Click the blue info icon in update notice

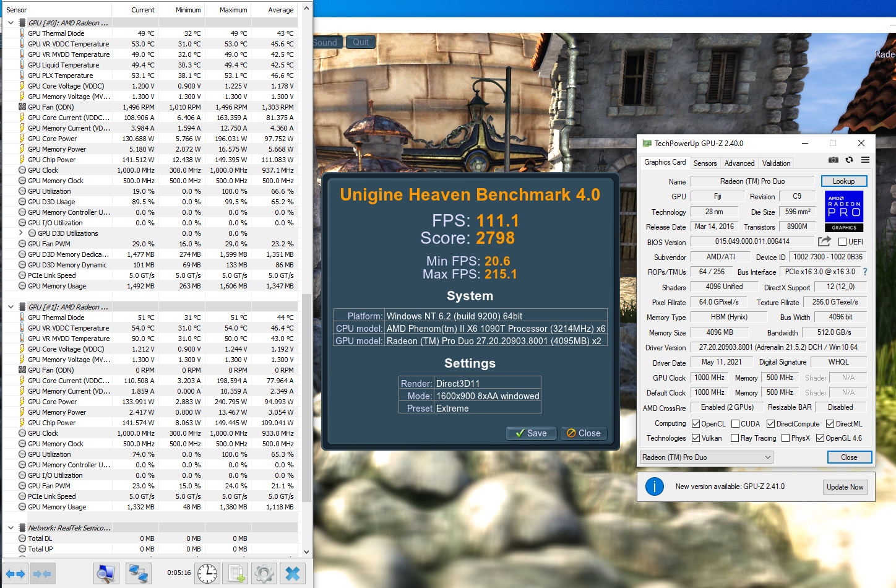pyautogui.click(x=654, y=486)
